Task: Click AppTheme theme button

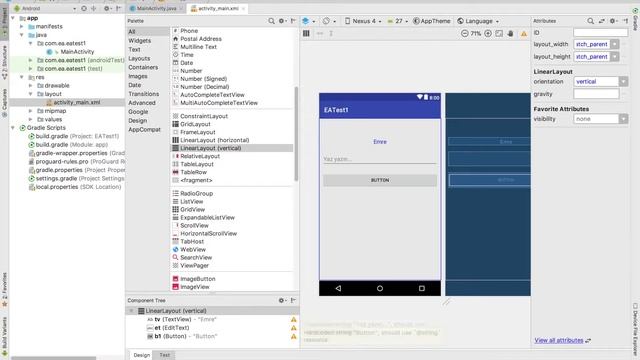Action: point(431,21)
